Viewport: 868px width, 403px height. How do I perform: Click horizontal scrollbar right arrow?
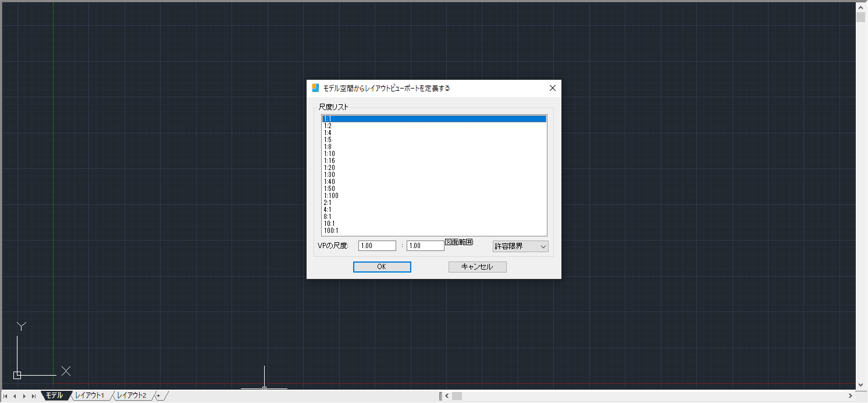(851, 396)
